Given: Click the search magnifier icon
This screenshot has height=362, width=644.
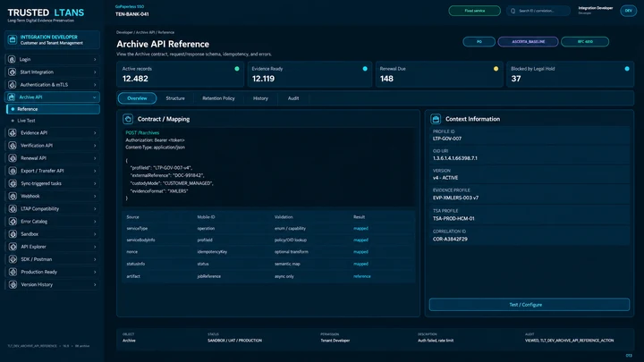Looking at the screenshot, I should pos(513,11).
